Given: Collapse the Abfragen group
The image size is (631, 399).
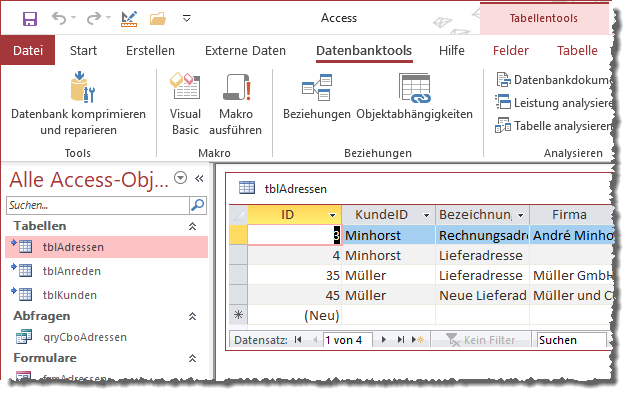Looking at the screenshot, I should coord(192,316).
